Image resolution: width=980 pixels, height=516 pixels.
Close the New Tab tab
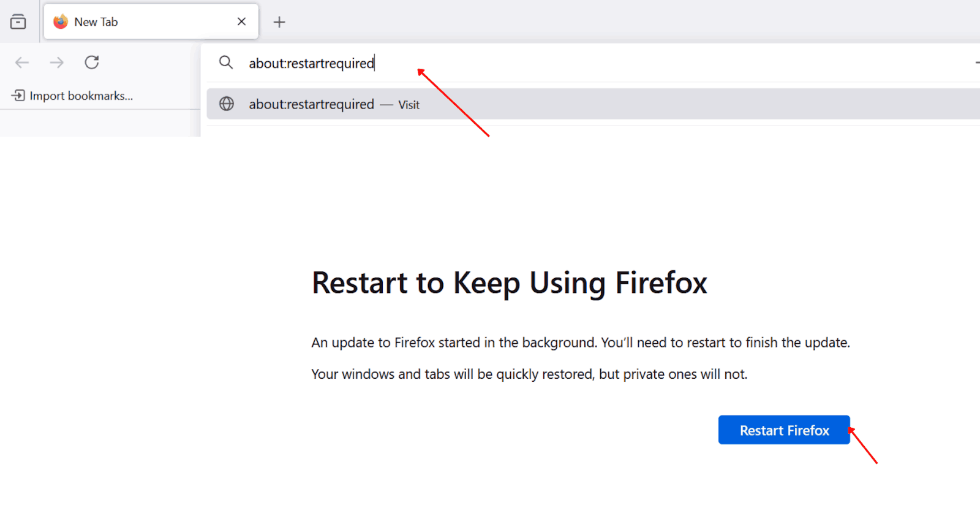tap(241, 22)
